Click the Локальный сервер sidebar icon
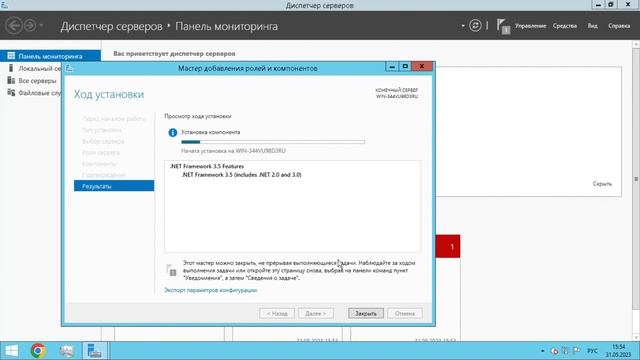Screen dimensions: 640x360 click(11, 68)
